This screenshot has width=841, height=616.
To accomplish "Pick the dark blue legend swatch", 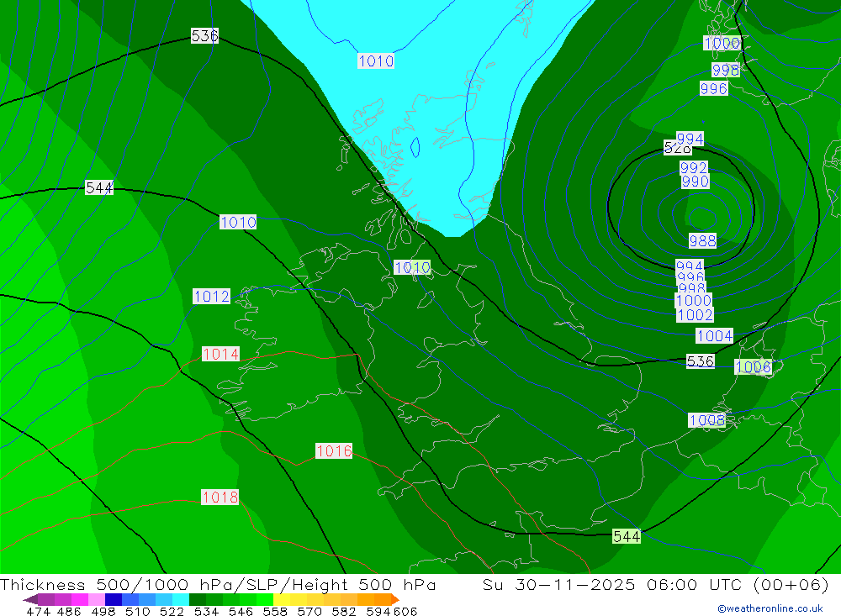I will point(112,599).
